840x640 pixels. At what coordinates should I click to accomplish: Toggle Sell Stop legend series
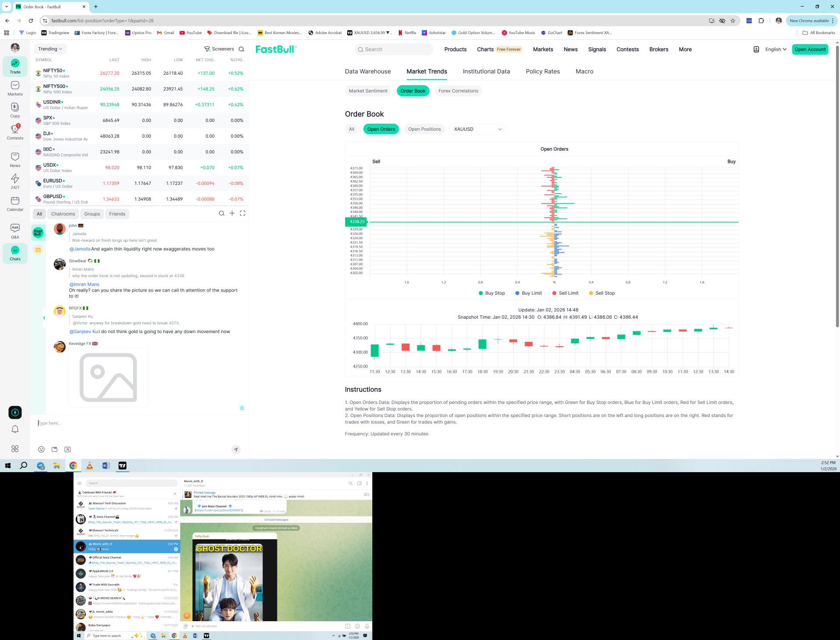(602, 293)
